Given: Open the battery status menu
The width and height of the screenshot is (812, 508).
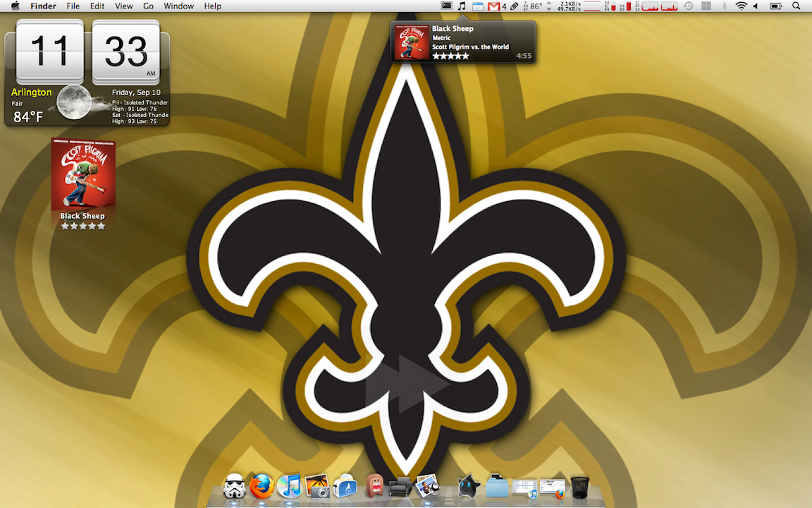Looking at the screenshot, I should pyautogui.click(x=776, y=6).
